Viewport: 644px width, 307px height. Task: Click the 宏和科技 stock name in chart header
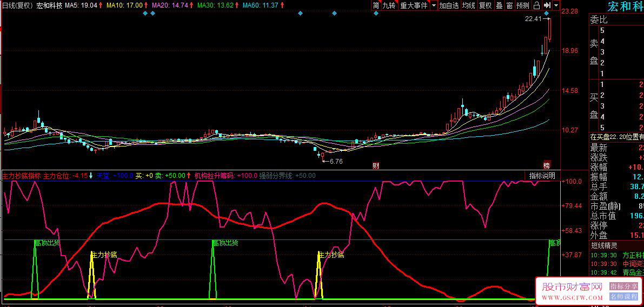(x=49, y=6)
